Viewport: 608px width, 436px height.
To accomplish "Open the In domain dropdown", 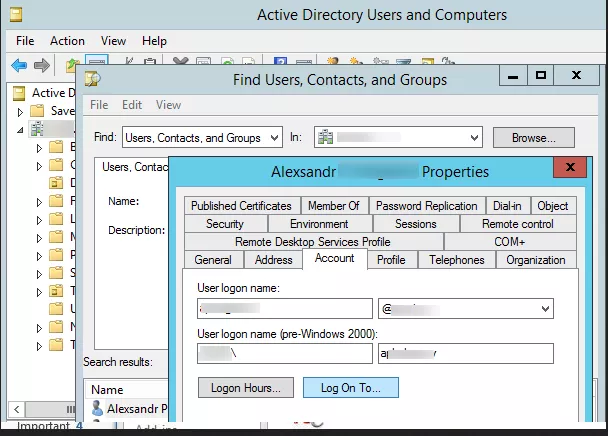I will pos(474,137).
